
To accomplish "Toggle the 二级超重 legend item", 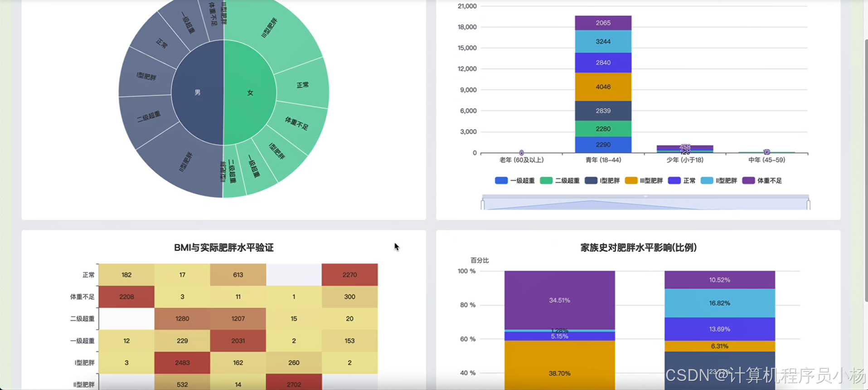I will 560,180.
